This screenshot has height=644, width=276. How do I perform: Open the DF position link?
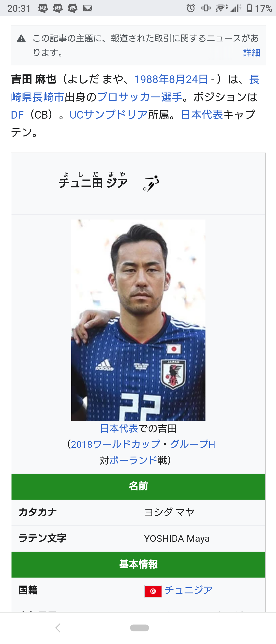click(x=17, y=115)
